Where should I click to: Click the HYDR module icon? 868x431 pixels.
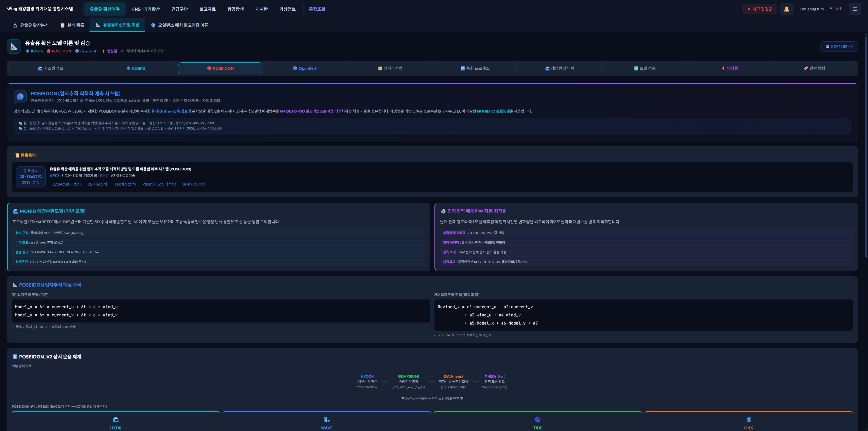coord(116,419)
